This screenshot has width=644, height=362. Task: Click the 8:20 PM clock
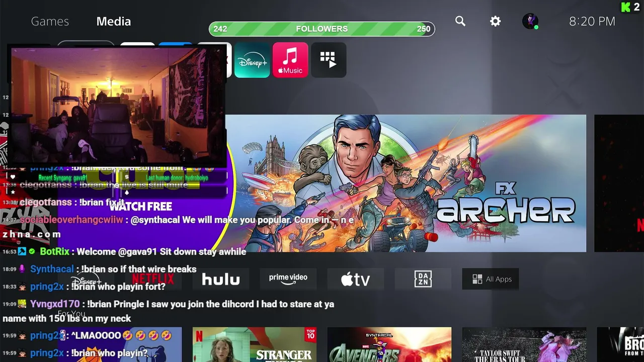pos(592,21)
